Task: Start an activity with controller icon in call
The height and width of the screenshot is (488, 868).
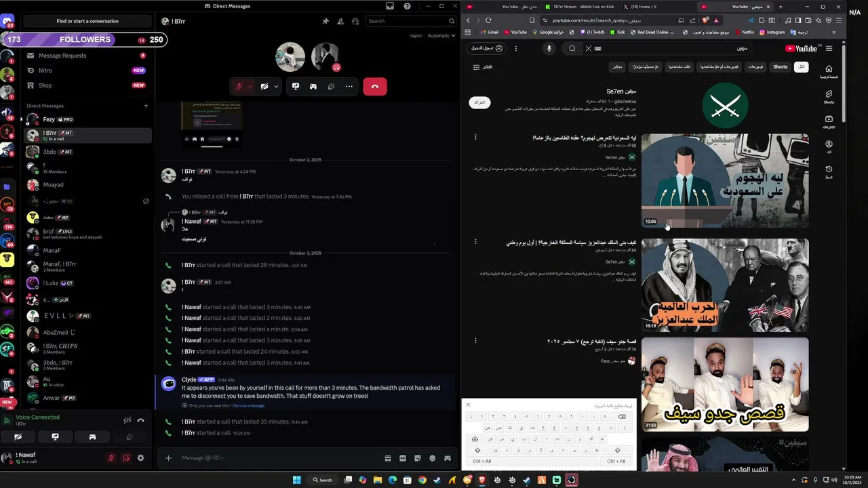Action: [313, 86]
